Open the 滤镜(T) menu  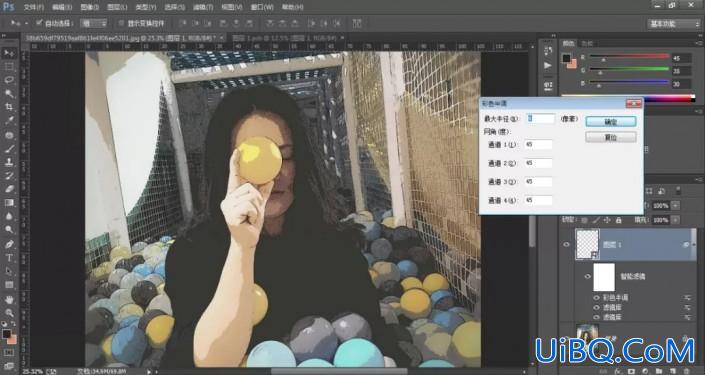[202, 7]
